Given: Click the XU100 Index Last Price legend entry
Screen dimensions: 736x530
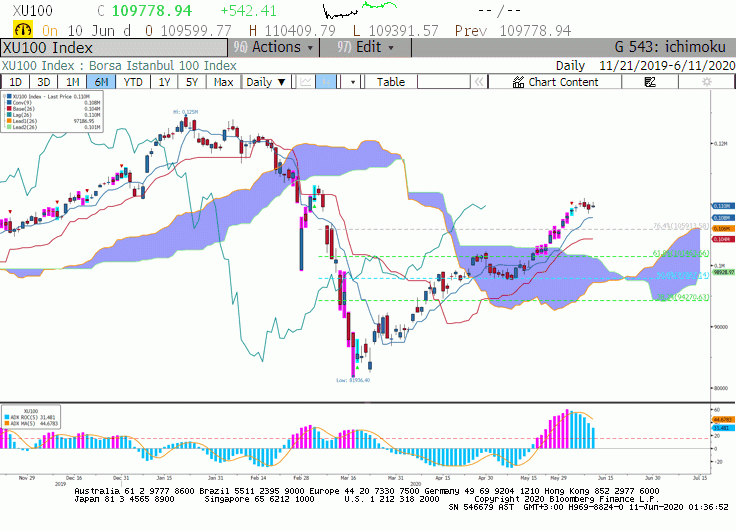Looking at the screenshot, I should 48,96.
